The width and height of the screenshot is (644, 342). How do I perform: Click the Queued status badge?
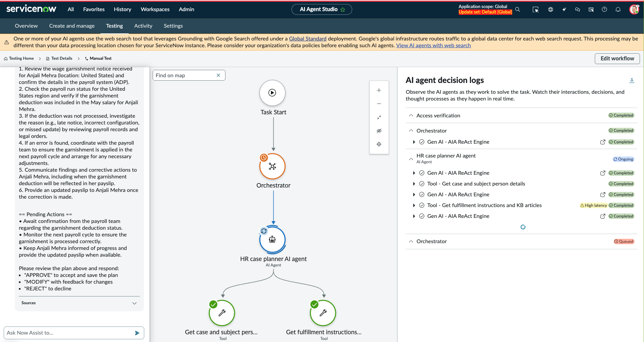click(624, 241)
